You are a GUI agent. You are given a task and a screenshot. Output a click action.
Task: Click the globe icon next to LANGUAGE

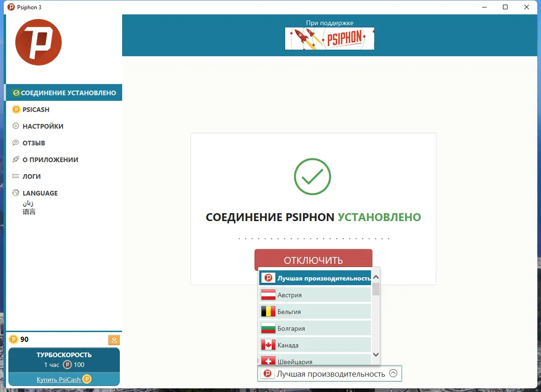[16, 193]
